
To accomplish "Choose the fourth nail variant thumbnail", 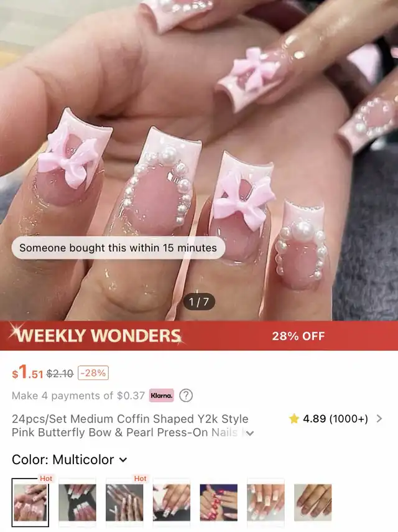I will click(x=172, y=503).
